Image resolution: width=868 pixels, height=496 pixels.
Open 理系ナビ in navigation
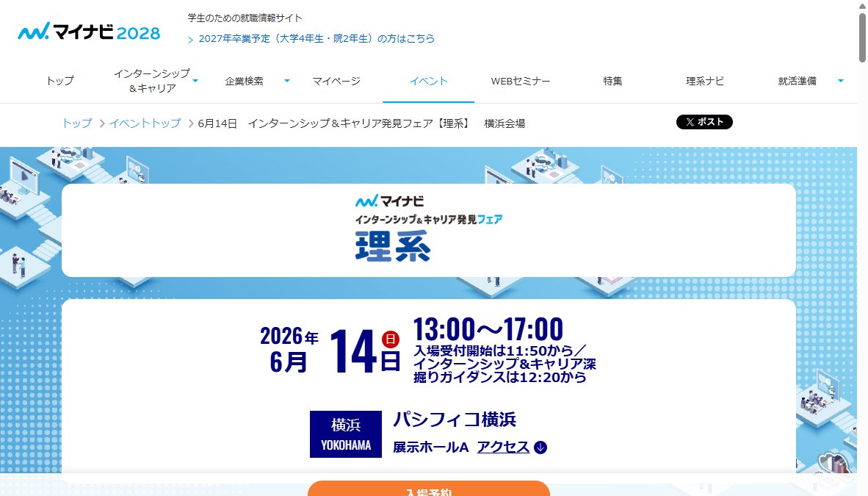[x=705, y=81]
